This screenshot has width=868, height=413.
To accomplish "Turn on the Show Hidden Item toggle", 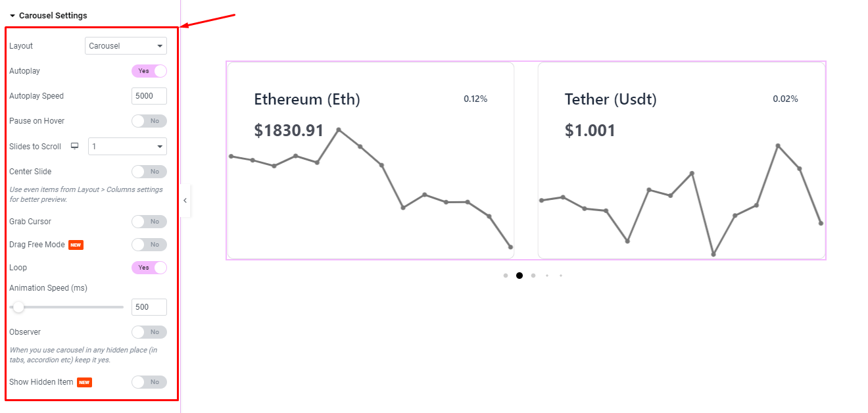I will [149, 382].
